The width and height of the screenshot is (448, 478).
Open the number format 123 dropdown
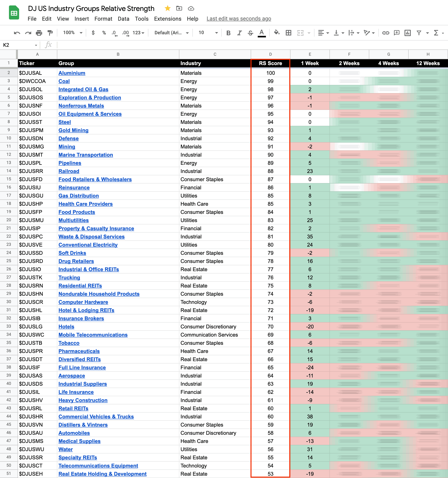[x=138, y=33]
